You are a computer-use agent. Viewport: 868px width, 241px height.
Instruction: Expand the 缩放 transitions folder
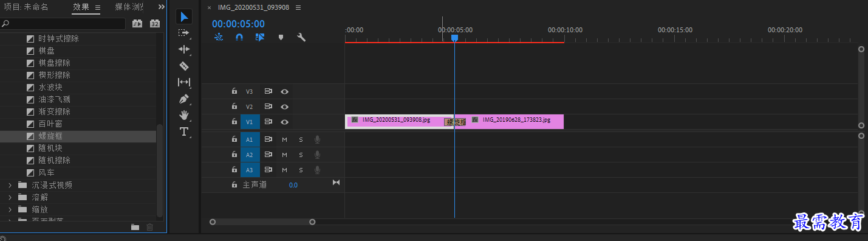click(10, 209)
